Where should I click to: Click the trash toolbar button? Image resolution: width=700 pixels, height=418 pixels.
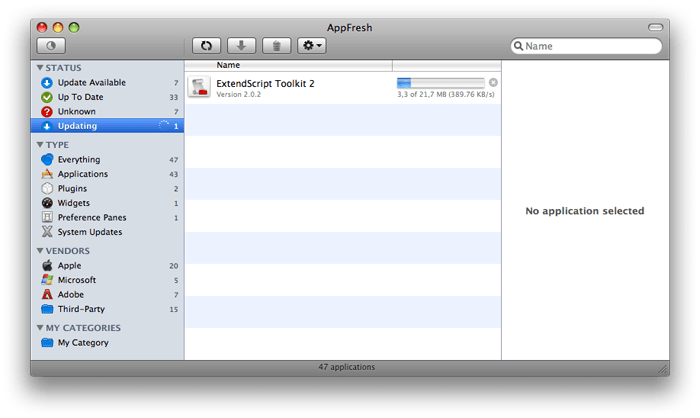coord(276,46)
